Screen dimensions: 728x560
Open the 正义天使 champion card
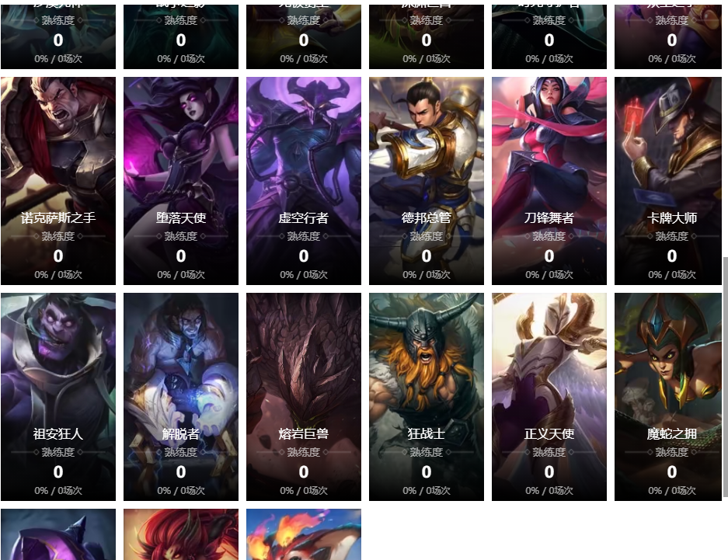point(549,397)
